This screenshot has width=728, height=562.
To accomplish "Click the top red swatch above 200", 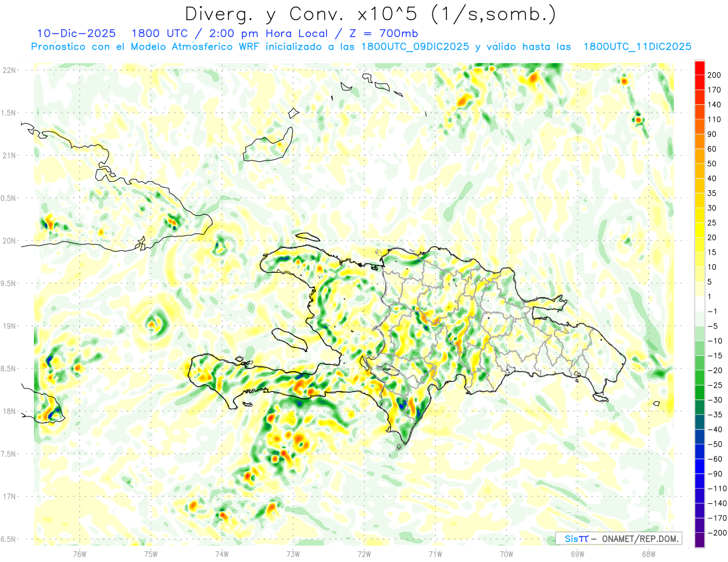I will (x=699, y=67).
